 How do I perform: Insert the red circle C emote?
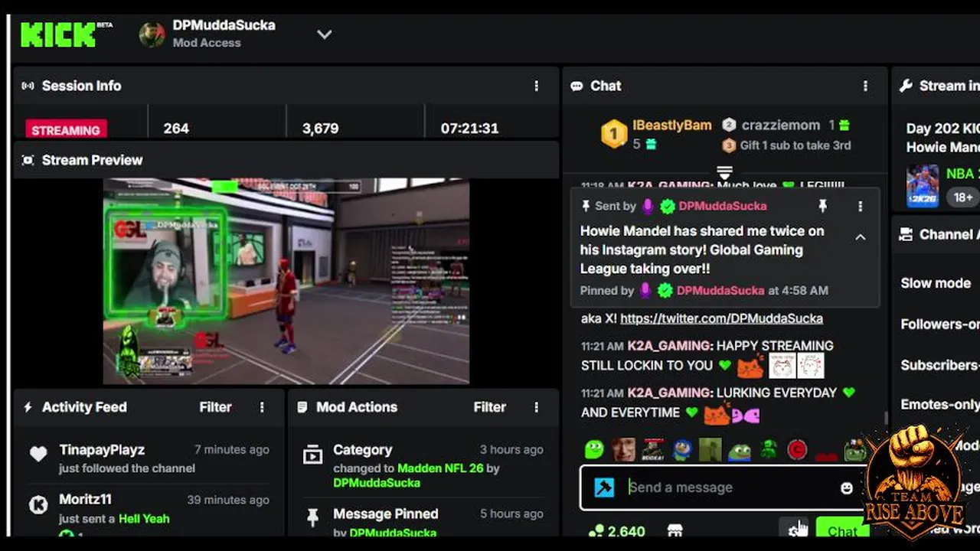[797, 449]
